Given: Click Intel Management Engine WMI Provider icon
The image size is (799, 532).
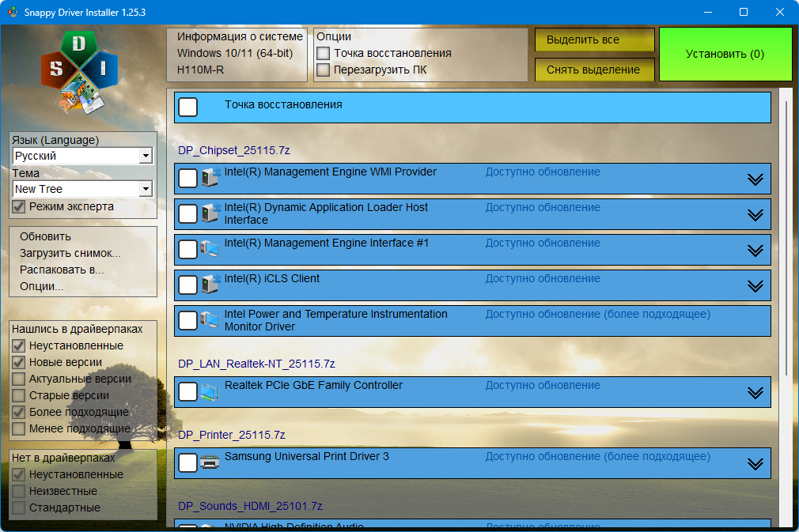Looking at the screenshot, I should [x=210, y=178].
